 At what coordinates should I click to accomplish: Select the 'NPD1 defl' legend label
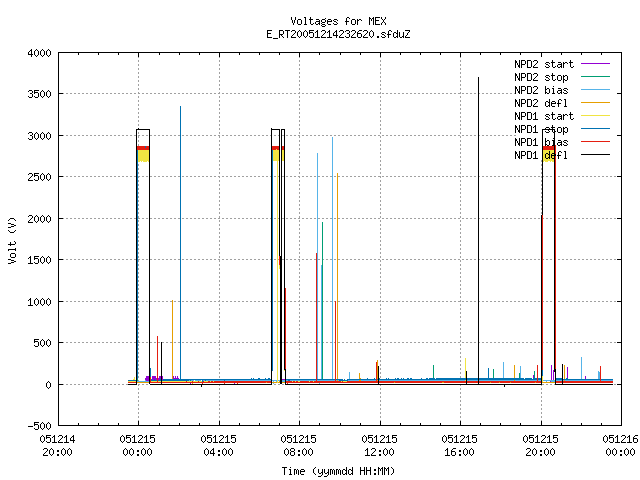541,156
